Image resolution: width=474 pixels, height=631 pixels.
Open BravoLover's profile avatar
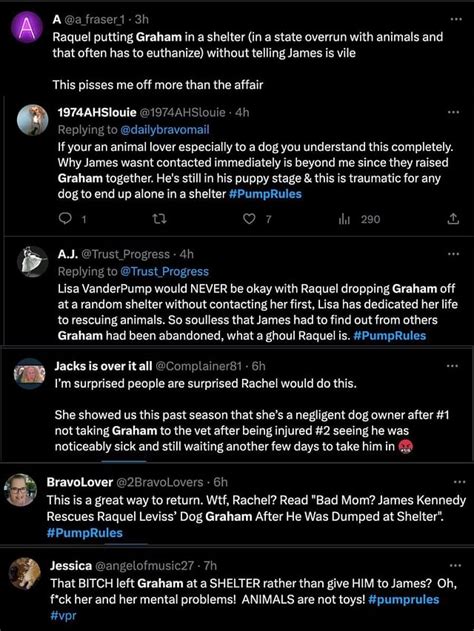pyautogui.click(x=21, y=490)
